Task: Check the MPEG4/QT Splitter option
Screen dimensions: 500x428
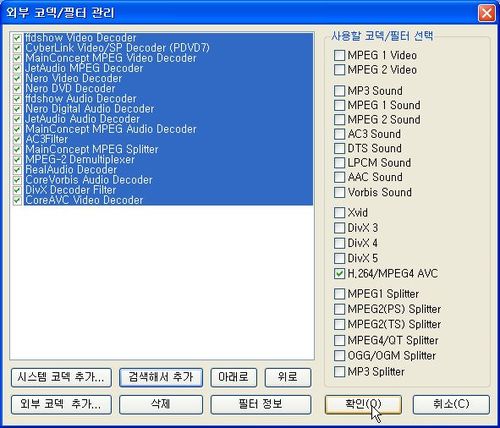Action: (x=339, y=340)
